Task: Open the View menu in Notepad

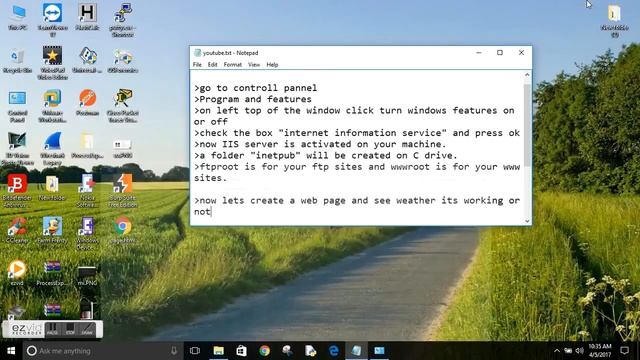Action: click(x=254, y=64)
